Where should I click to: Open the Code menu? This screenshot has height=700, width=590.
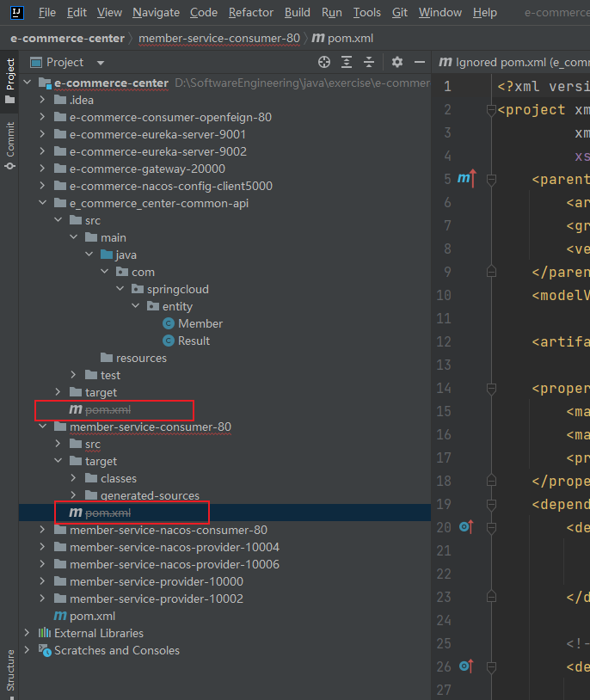click(x=204, y=13)
